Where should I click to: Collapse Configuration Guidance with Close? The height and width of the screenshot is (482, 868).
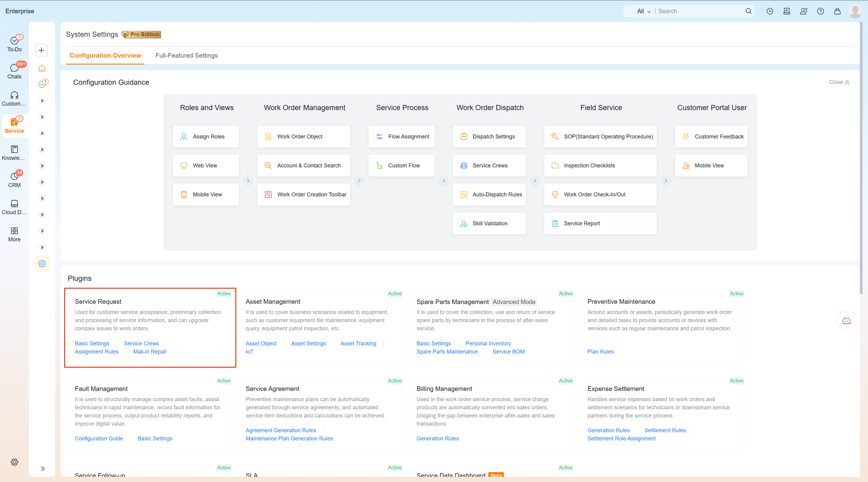[x=839, y=82]
